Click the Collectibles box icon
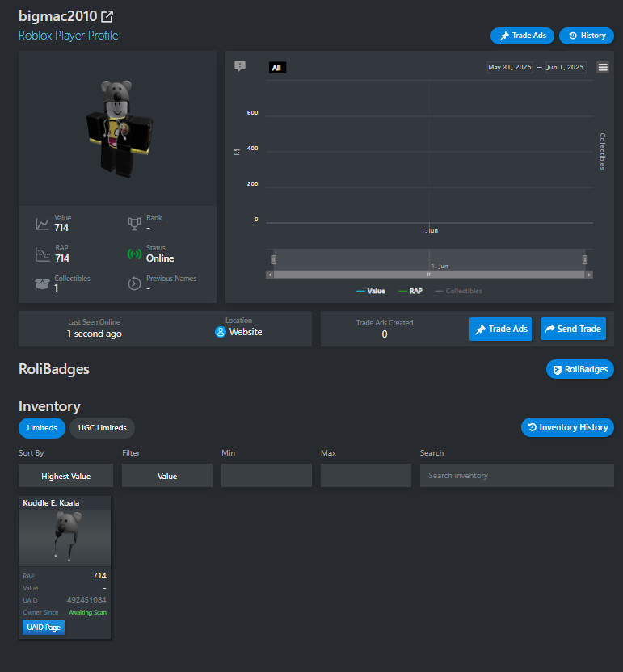This screenshot has width=623, height=672. (x=42, y=283)
